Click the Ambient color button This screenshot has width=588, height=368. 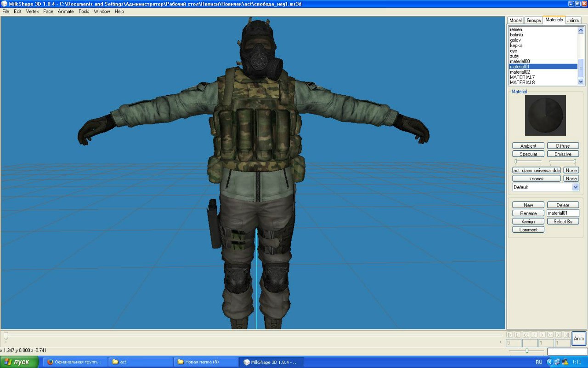click(528, 146)
